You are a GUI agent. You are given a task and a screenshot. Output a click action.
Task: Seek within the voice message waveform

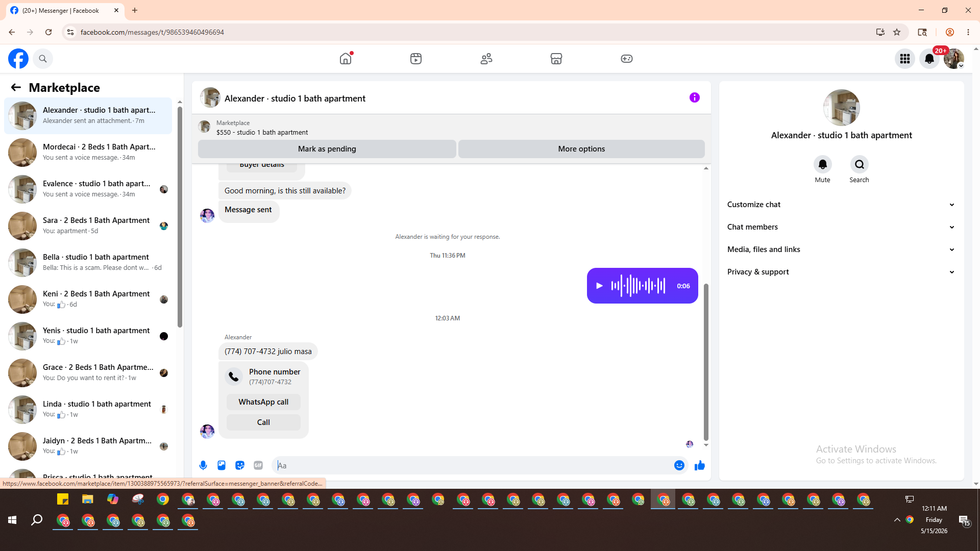[638, 286]
